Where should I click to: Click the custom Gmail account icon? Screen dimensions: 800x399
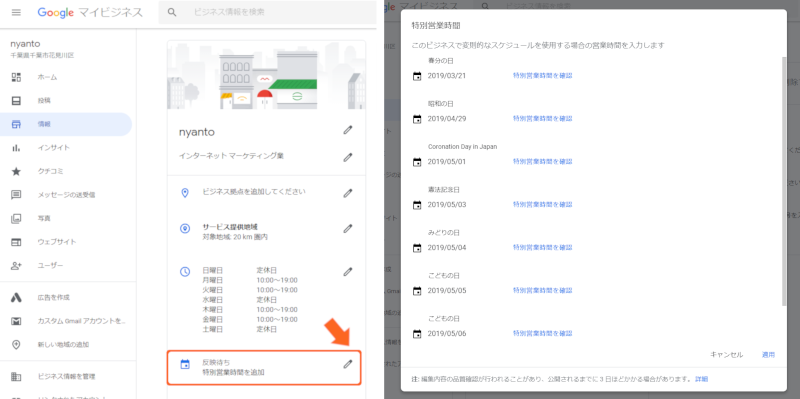point(16,321)
